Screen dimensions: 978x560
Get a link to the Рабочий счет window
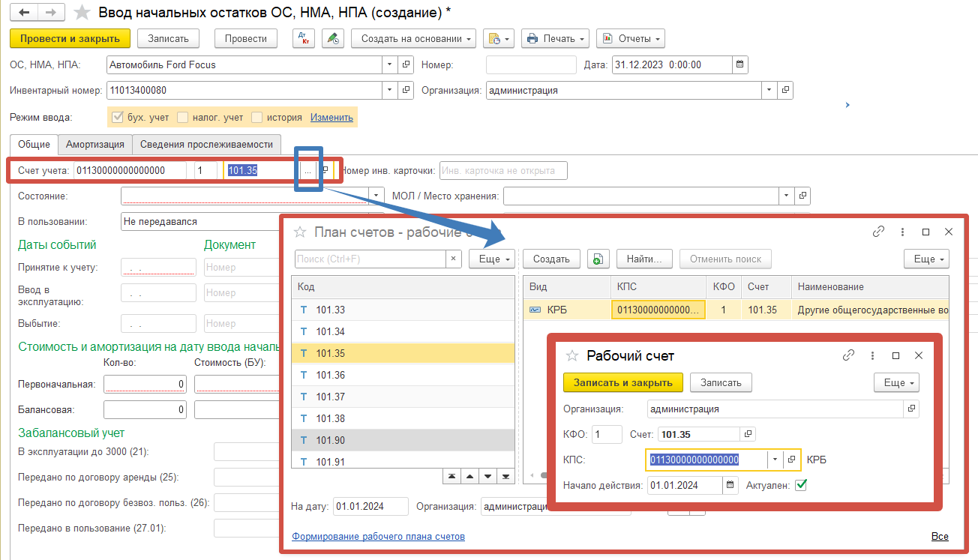tap(849, 355)
